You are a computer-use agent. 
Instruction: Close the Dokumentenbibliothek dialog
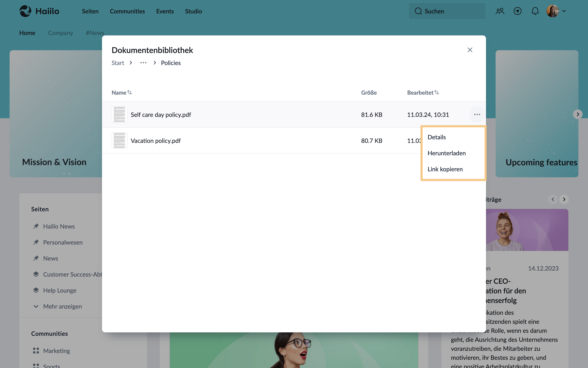(470, 50)
